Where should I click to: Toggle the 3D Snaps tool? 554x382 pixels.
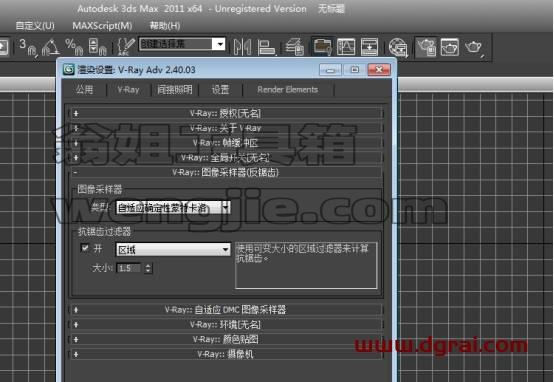coord(28,47)
